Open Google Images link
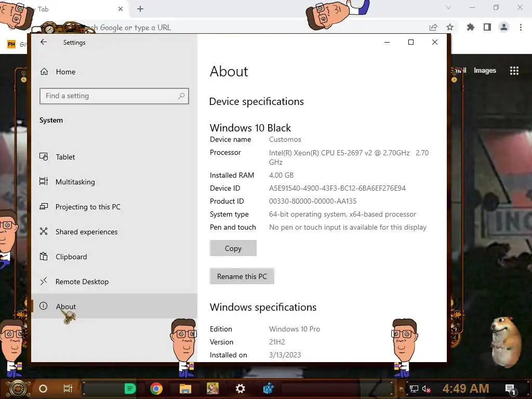 (x=485, y=70)
